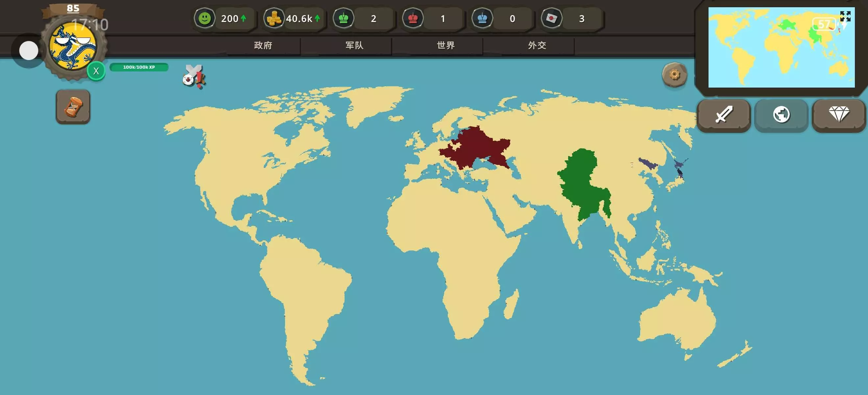Open settings via the gear icon
The height and width of the screenshot is (395, 868).
point(674,74)
